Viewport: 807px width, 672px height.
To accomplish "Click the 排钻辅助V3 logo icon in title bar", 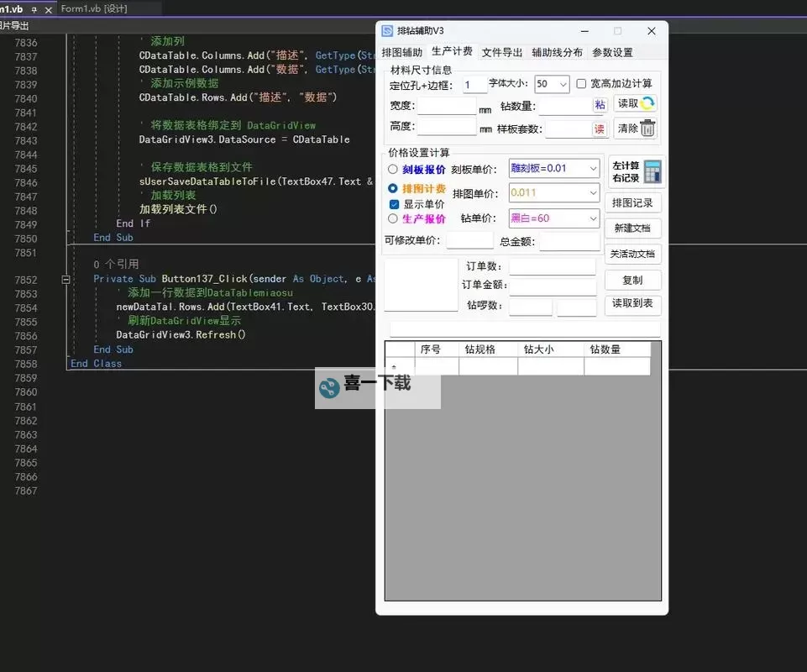I will click(x=387, y=30).
